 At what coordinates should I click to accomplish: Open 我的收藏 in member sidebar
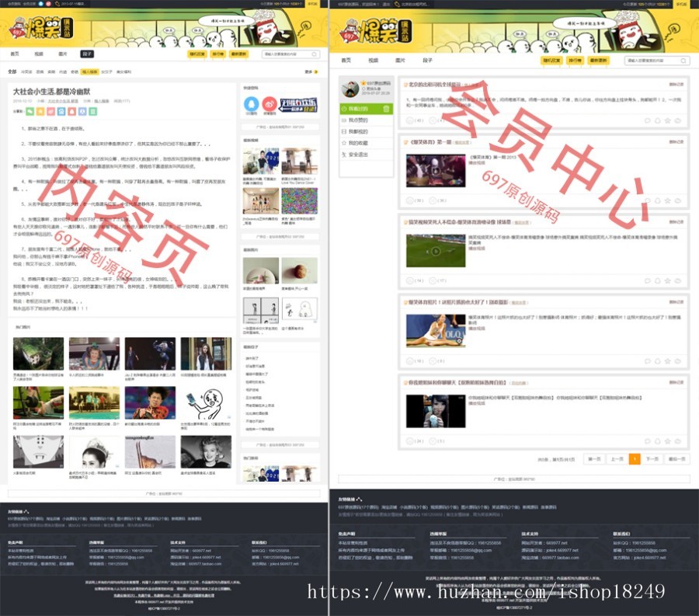pos(359,143)
